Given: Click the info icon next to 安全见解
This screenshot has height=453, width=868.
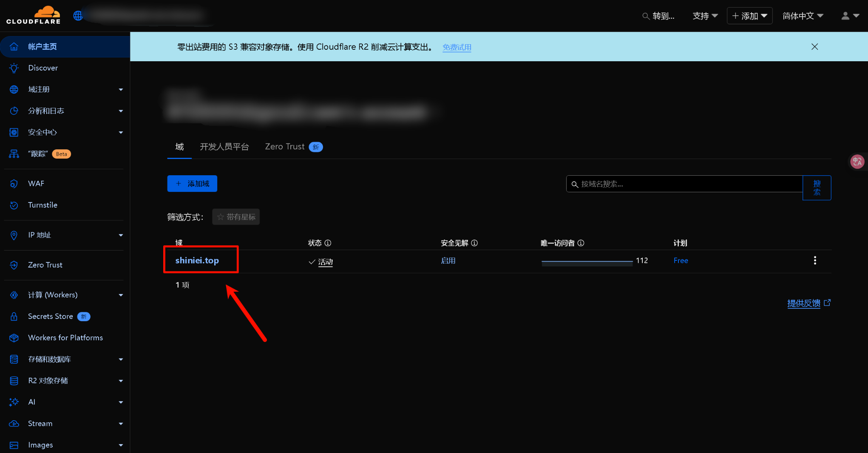Looking at the screenshot, I should tap(474, 243).
